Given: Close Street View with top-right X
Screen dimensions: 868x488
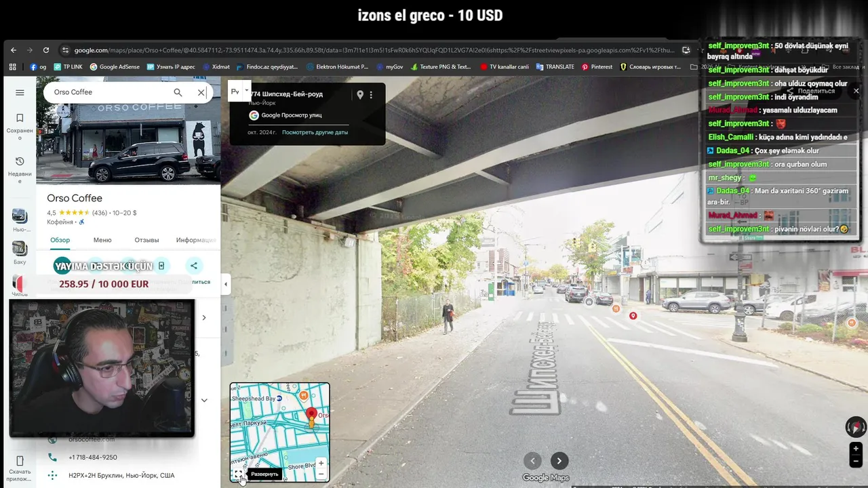Looking at the screenshot, I should (856, 91).
